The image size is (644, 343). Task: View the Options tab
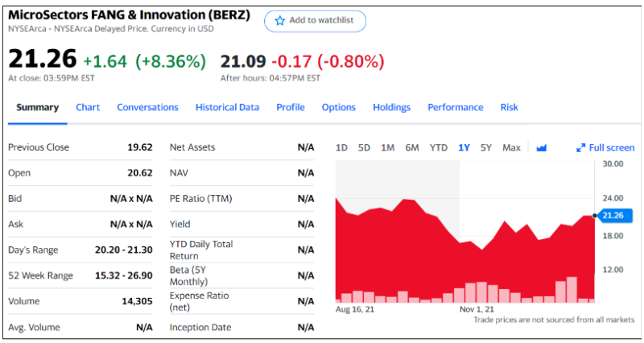[x=339, y=107]
